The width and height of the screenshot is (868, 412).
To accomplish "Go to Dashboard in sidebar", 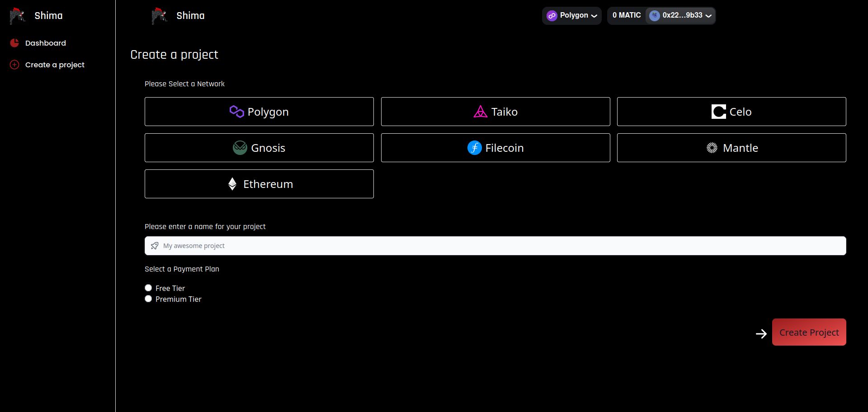I will [x=46, y=43].
